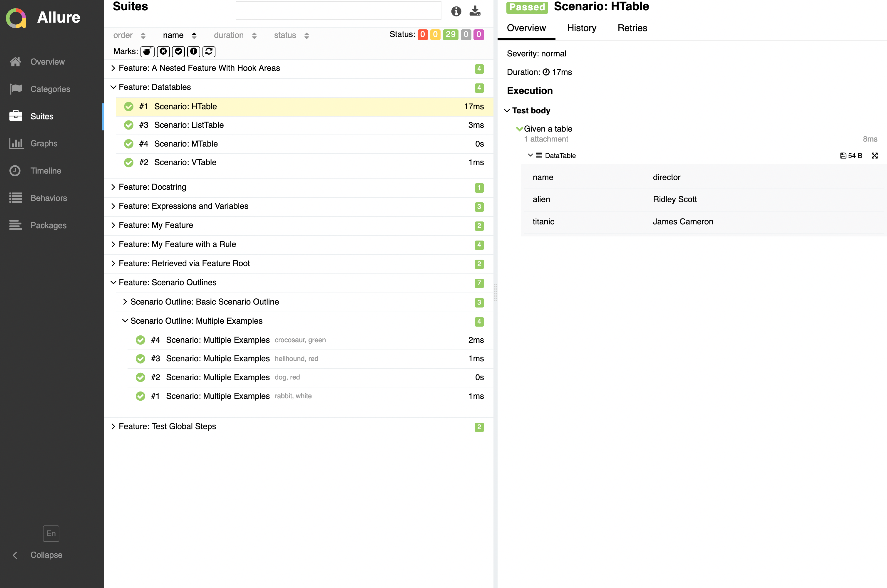Click the DataTable table icon
The width and height of the screenshot is (887, 588).
click(539, 155)
